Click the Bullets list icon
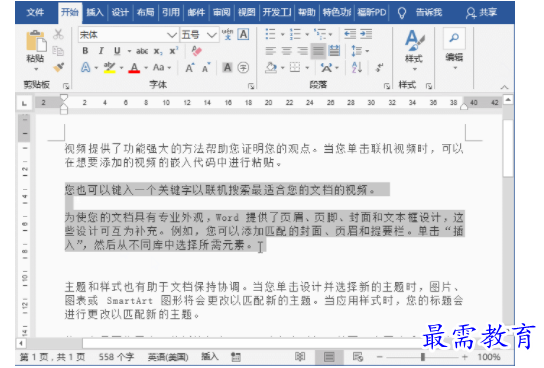Viewport: 544px width, 368px height. [270, 34]
